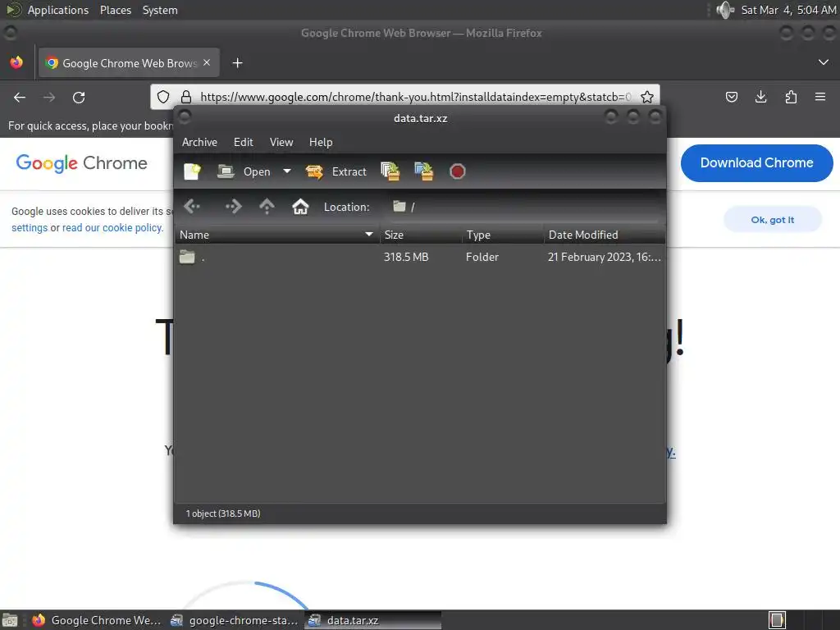Open Firefox extensions icon
Viewport: 840px width, 630px height.
pyautogui.click(x=791, y=97)
